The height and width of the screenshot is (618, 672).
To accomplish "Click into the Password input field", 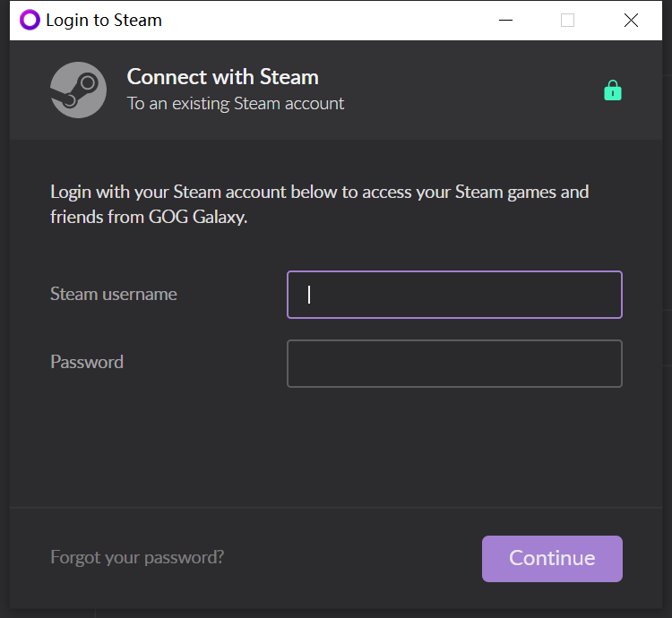I will click(454, 364).
